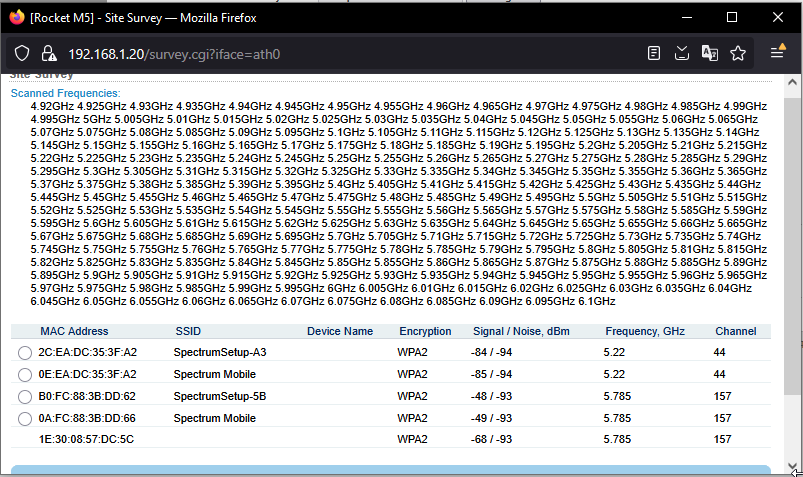Select radio button for 0E:EA:DC:35:3F:A2
This screenshot has height=477, width=803.
pyautogui.click(x=25, y=375)
